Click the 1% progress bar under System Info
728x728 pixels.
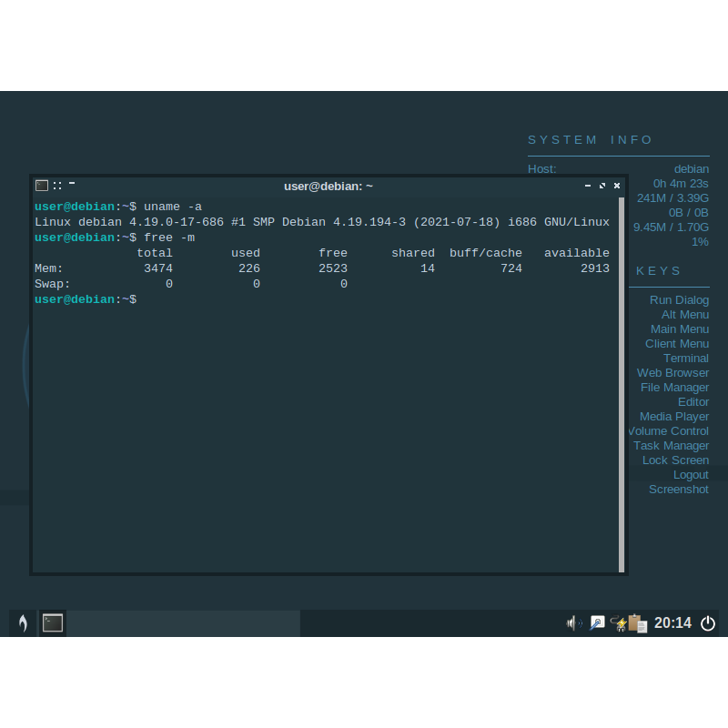[700, 241]
